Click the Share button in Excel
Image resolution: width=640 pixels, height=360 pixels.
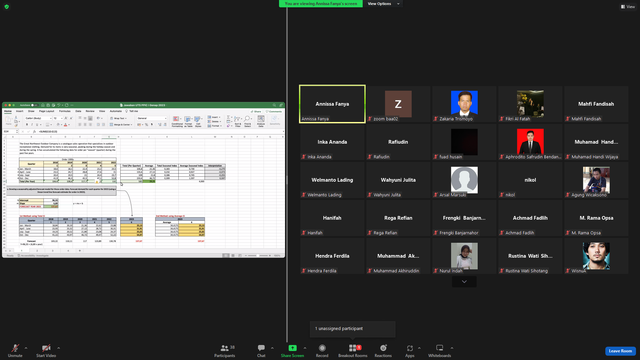tap(256, 111)
